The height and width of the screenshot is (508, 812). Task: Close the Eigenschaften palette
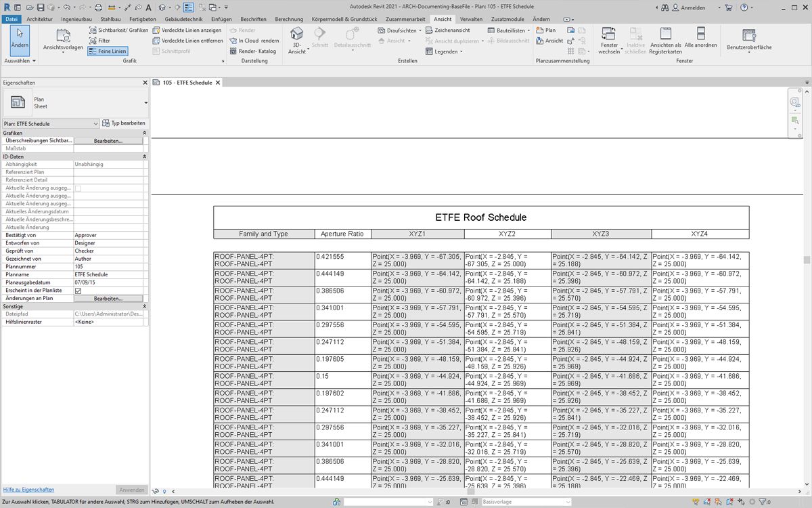[145, 83]
